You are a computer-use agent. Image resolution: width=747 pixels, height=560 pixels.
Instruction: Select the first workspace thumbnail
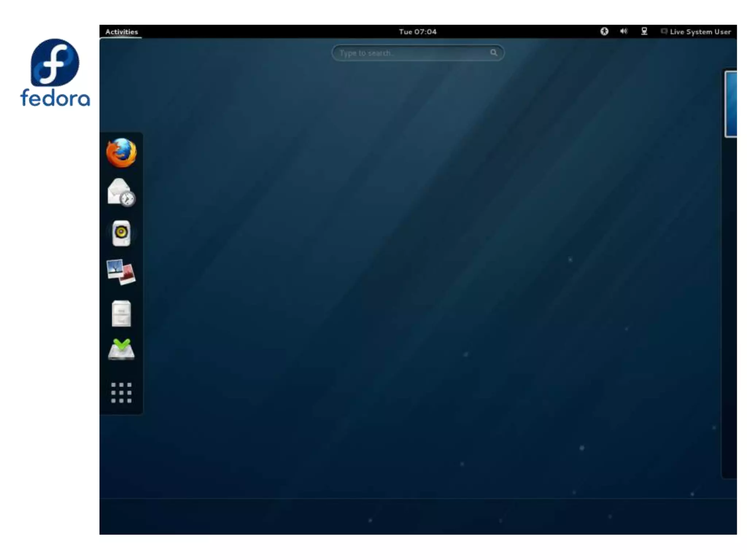(x=731, y=104)
